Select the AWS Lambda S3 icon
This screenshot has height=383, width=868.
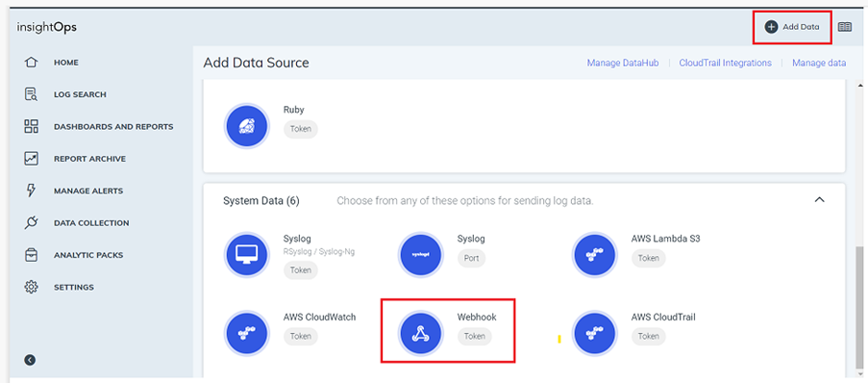(x=594, y=255)
